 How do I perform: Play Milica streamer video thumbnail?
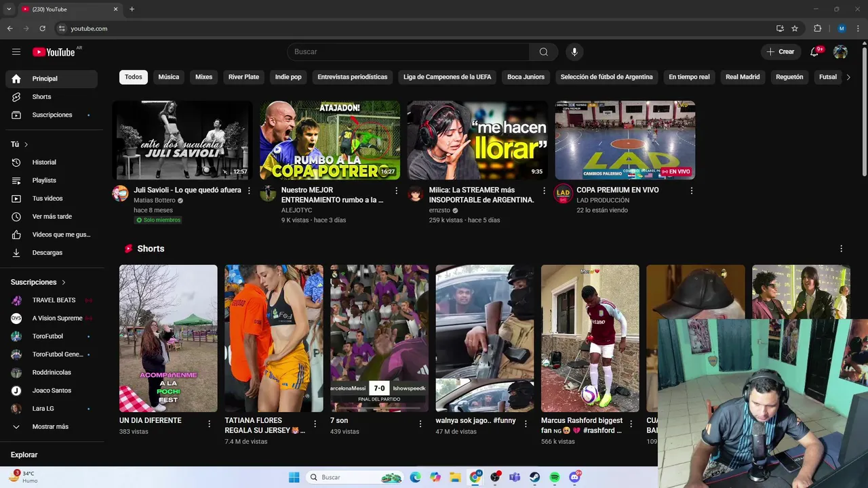[477, 140]
